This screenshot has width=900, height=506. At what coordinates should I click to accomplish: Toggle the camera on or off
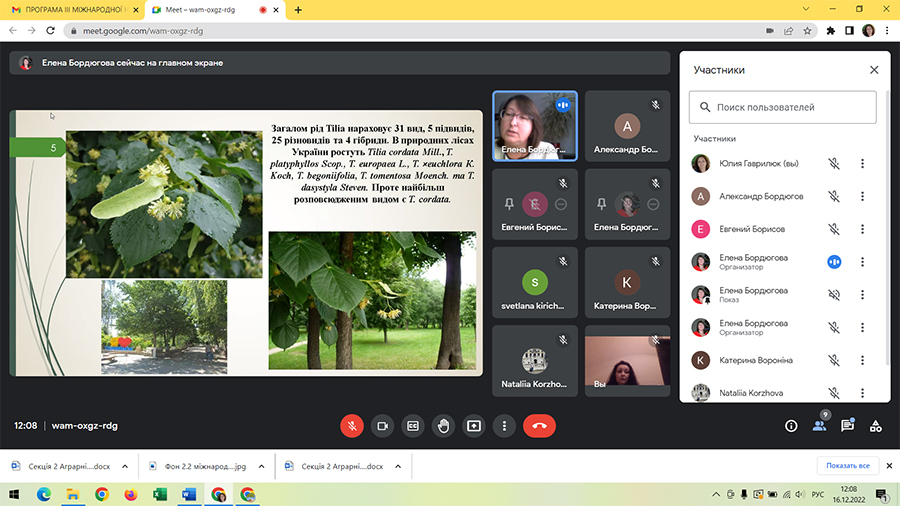[x=381, y=425]
